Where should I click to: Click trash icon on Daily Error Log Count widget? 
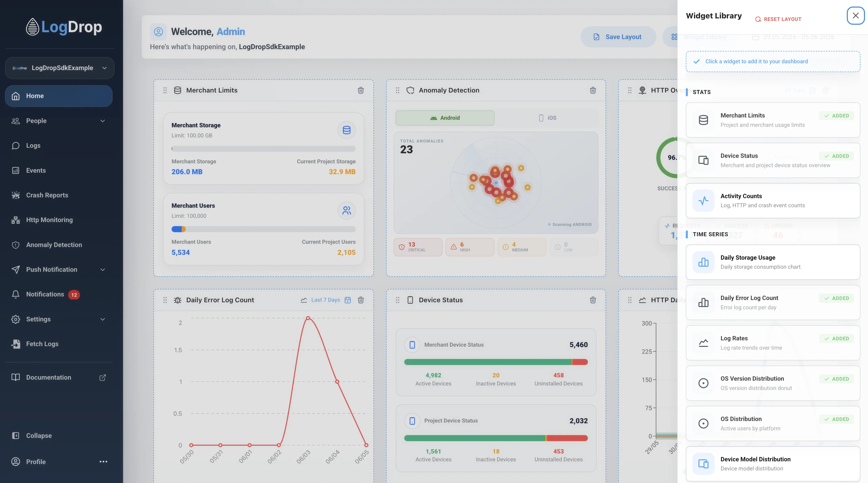(361, 300)
